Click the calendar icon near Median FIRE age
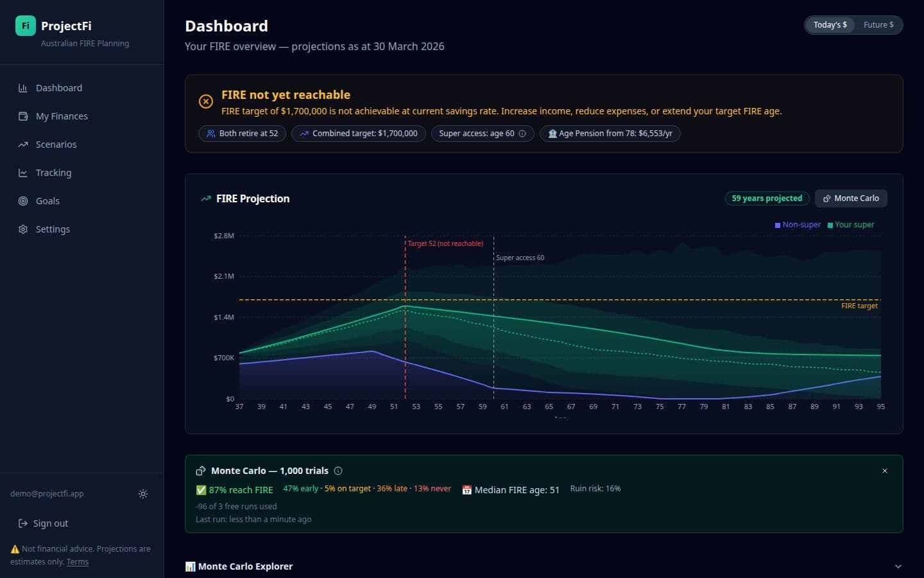 tap(466, 489)
